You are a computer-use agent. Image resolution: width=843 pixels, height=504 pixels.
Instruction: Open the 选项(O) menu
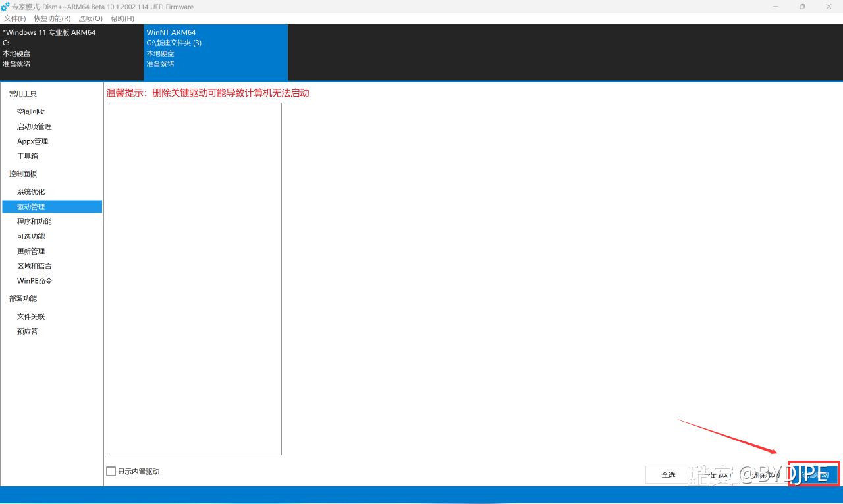pos(90,18)
